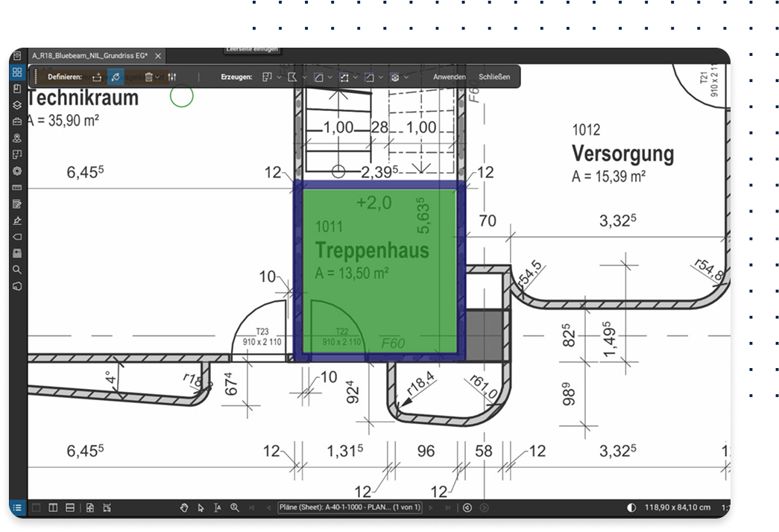The width and height of the screenshot is (779, 532).
Task: Open the Search magnifier panel
Action: click(x=17, y=270)
